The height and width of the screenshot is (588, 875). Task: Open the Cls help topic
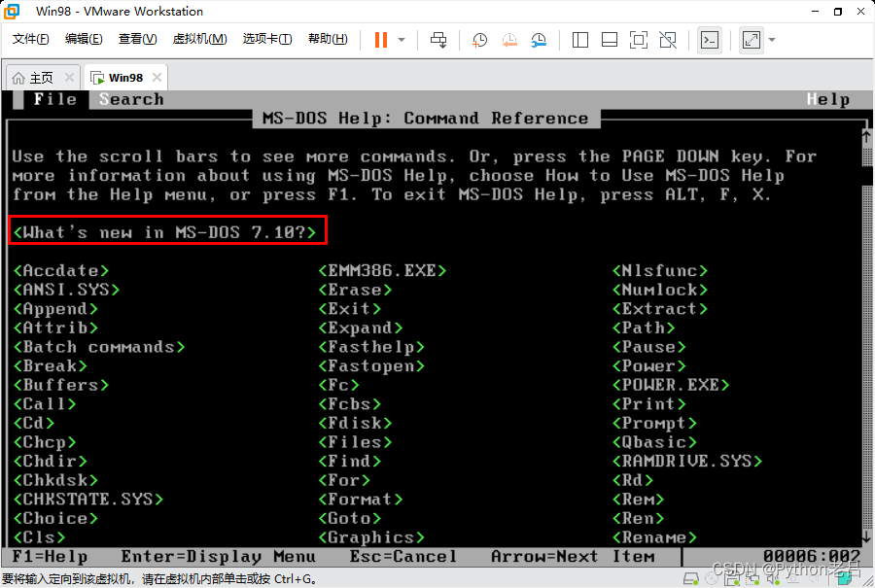tap(39, 537)
